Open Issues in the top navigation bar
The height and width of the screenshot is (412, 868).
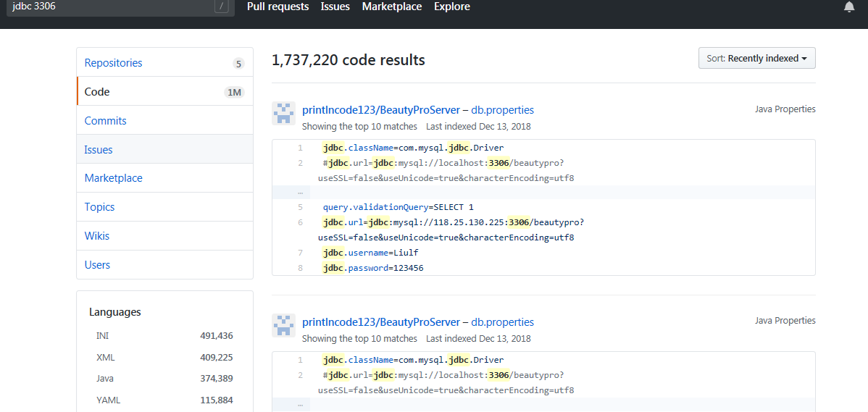[x=335, y=7]
